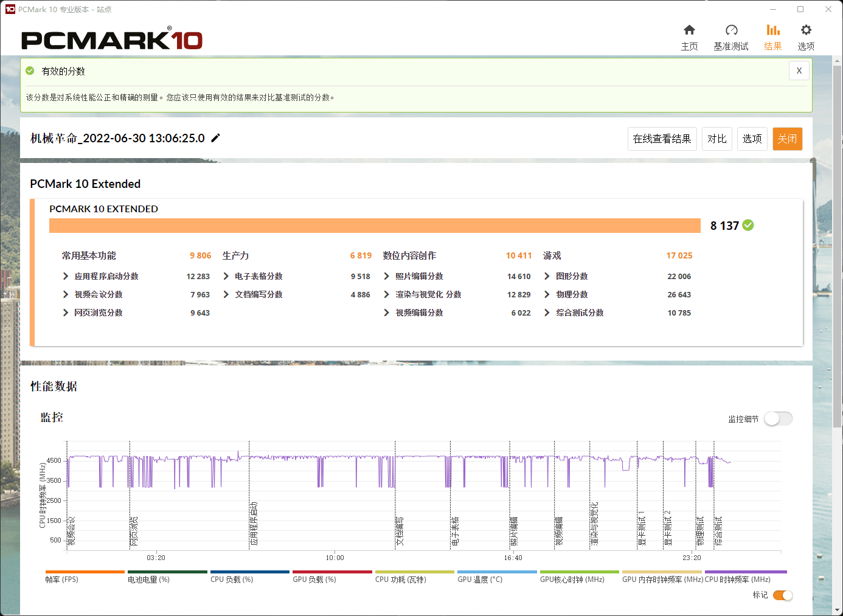Click the PCMark 10 app icon in title bar
This screenshot has width=843, height=616.
(x=10, y=9)
